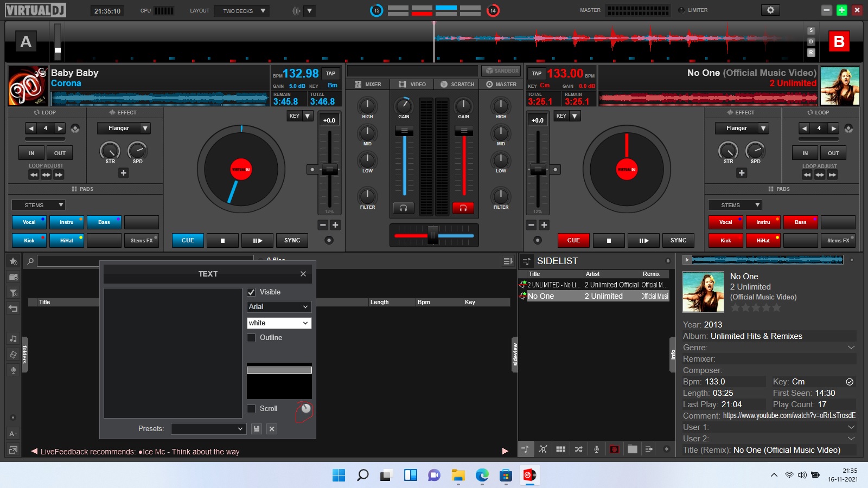Screen dimensions: 868x488
Task: Click the microphone icon below the sidelist
Action: pos(596,449)
